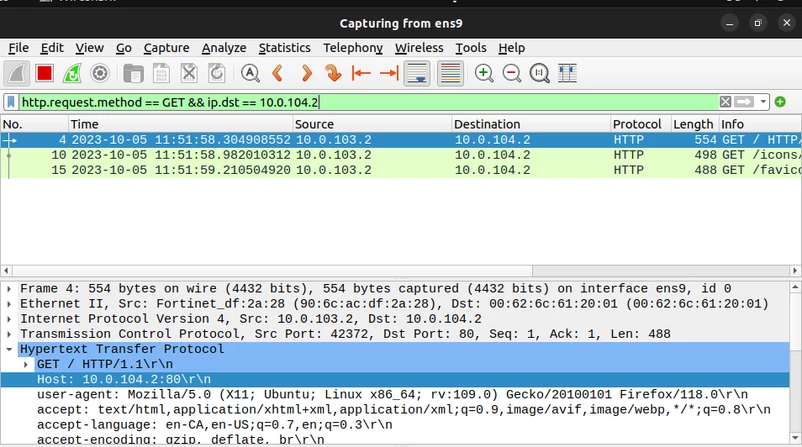Image resolution: width=802 pixels, height=447 pixels.
Task: Expand Internet Protocol Version 4 section
Action: point(9,319)
